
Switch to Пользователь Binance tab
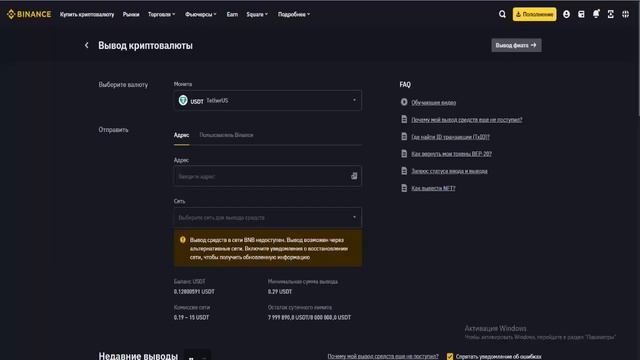[x=226, y=135]
